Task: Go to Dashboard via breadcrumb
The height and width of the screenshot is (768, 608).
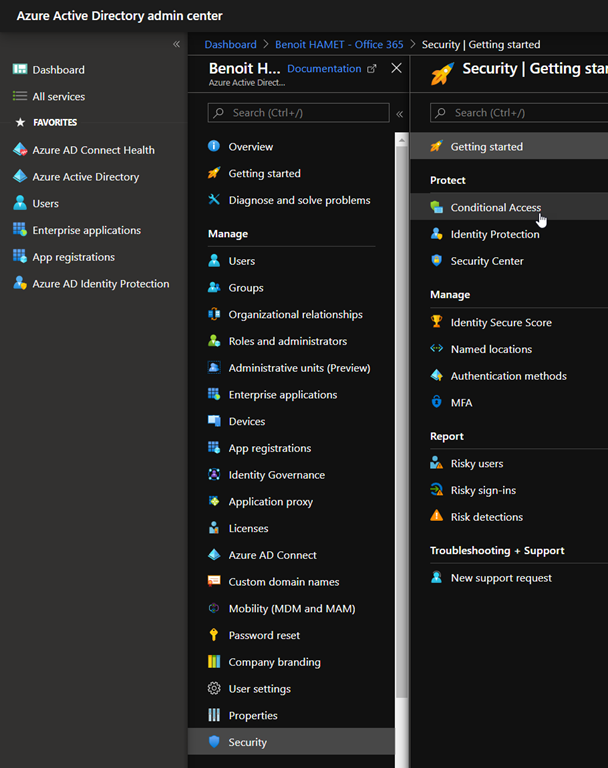Action: [230, 44]
